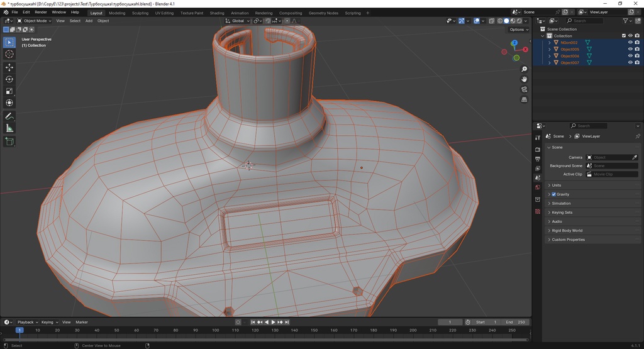The image size is (644, 349).
Task: Open the Collection properties tab
Action: (538, 199)
